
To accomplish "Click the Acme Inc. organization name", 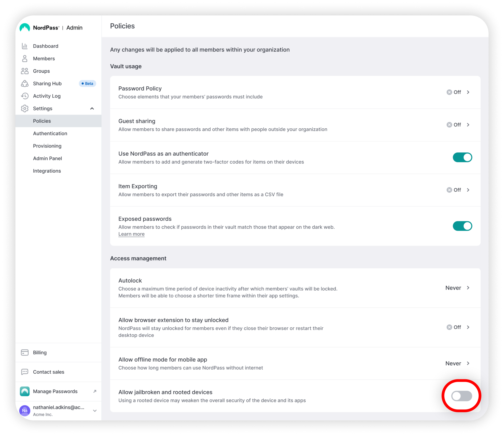I will pyautogui.click(x=43, y=415).
